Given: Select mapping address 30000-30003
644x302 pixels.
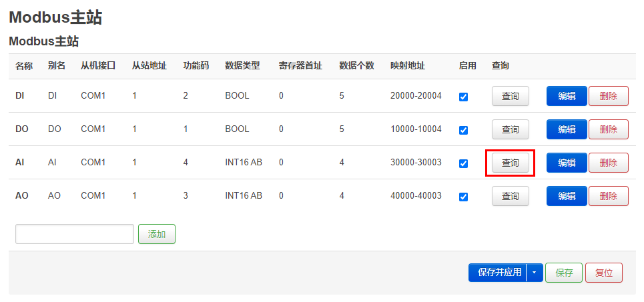Looking at the screenshot, I should [x=416, y=163].
